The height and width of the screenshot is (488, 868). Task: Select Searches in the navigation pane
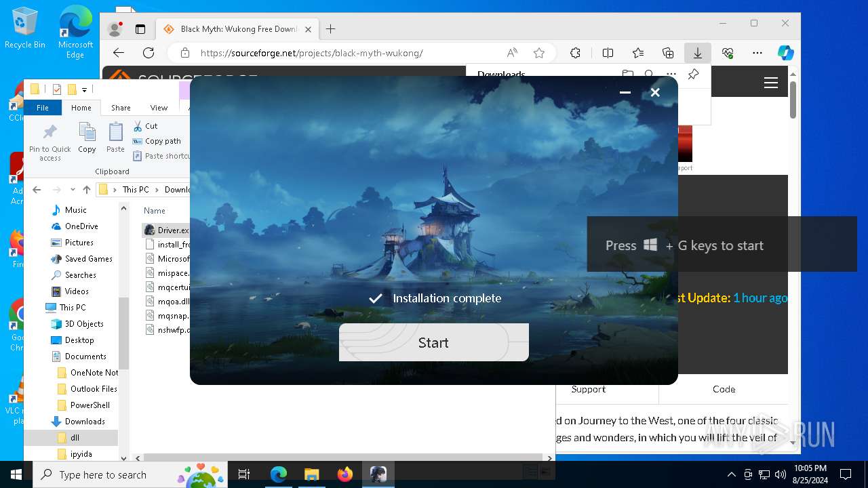point(80,275)
